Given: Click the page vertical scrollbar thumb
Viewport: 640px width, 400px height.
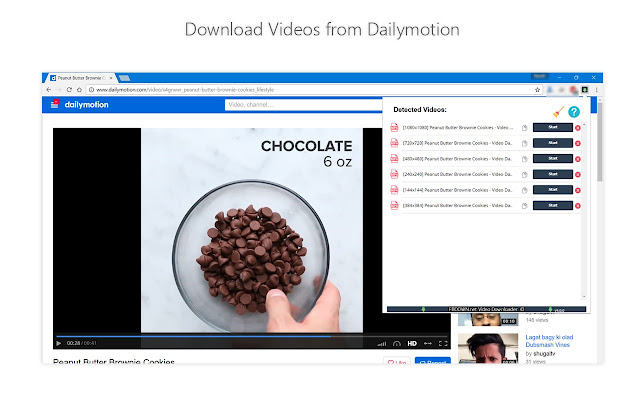Looking at the screenshot, I should (x=600, y=141).
